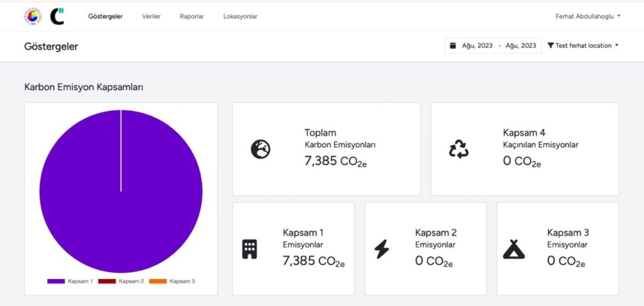
Task: Click the Karbon Emisyon Kapsamları heading
Action: 84,87
